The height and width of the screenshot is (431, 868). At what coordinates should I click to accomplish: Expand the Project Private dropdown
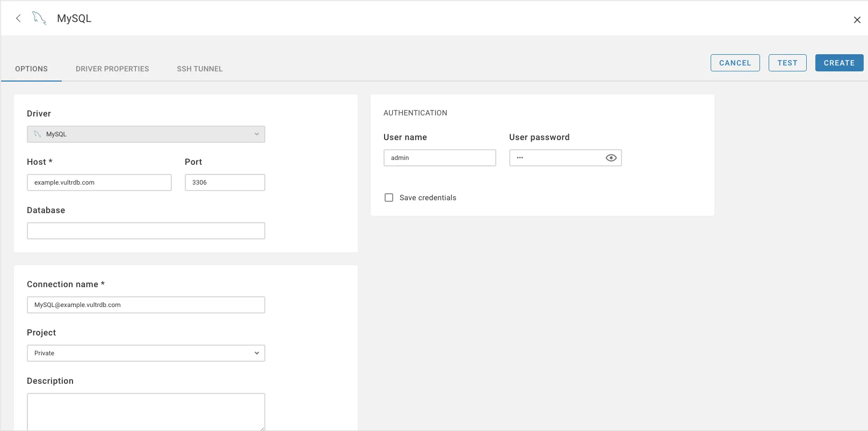[146, 353]
